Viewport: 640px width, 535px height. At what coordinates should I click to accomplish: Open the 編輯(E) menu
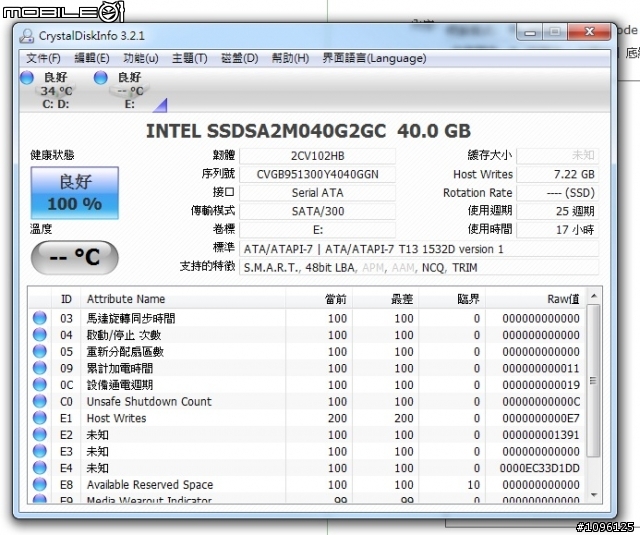92,58
